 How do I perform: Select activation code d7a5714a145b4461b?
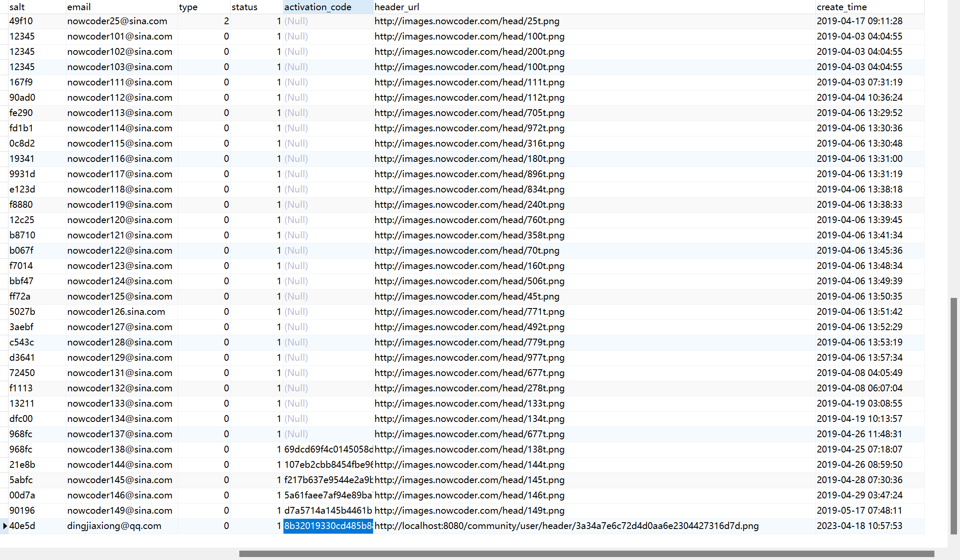[328, 511]
